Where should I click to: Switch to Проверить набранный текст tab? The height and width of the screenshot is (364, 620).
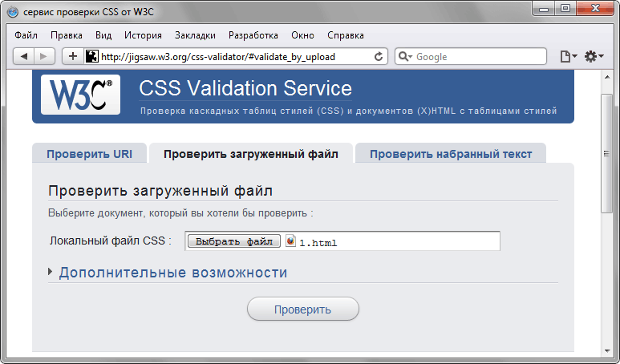[x=450, y=154]
